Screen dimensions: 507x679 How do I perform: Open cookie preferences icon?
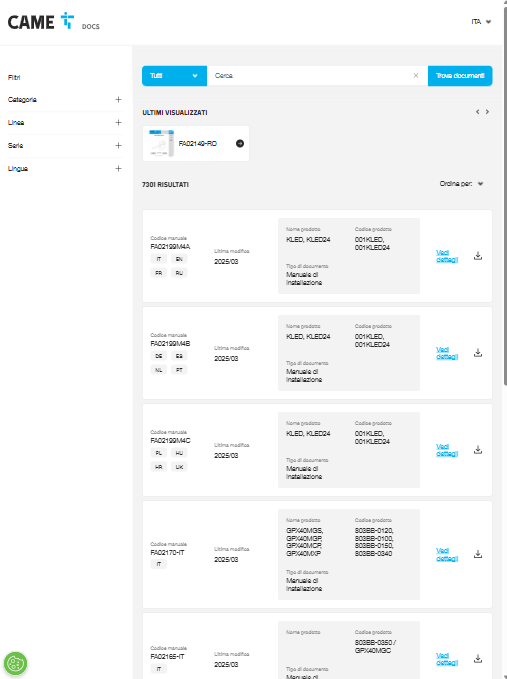(x=16, y=663)
